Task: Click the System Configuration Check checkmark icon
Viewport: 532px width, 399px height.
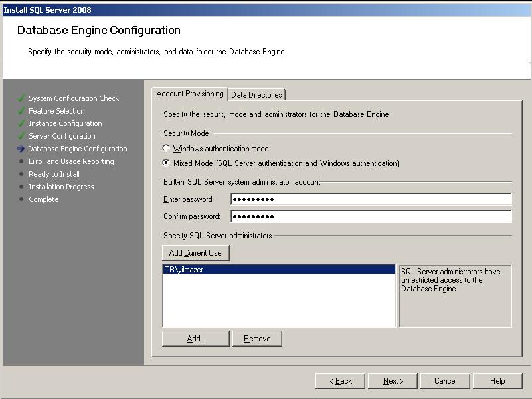Action: click(x=21, y=98)
